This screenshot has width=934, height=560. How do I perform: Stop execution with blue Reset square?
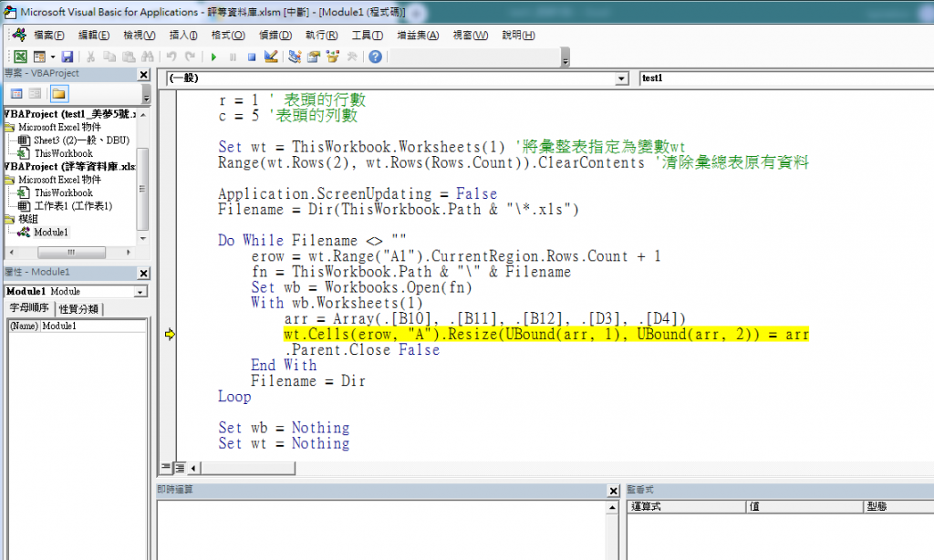pos(252,57)
